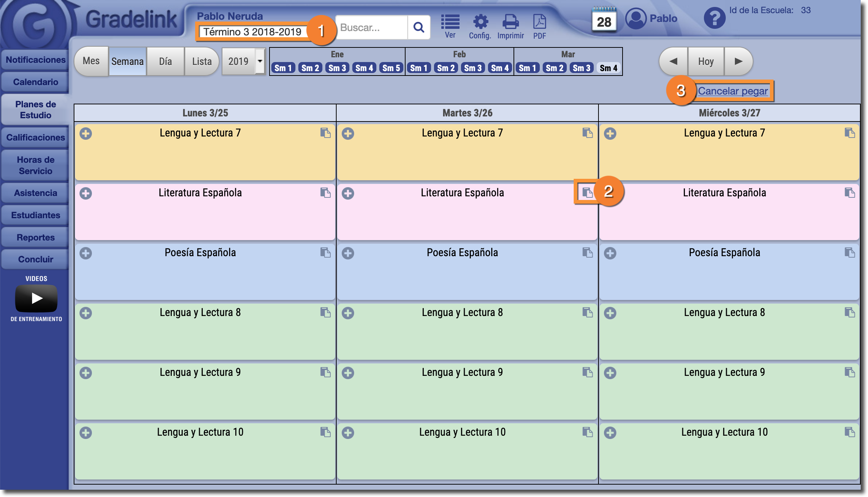Add plan to Wednesday Poesía Española

610,253
